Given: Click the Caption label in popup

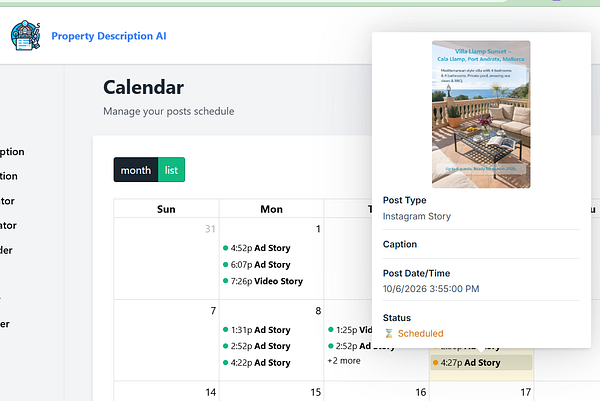Looking at the screenshot, I should pos(400,245).
